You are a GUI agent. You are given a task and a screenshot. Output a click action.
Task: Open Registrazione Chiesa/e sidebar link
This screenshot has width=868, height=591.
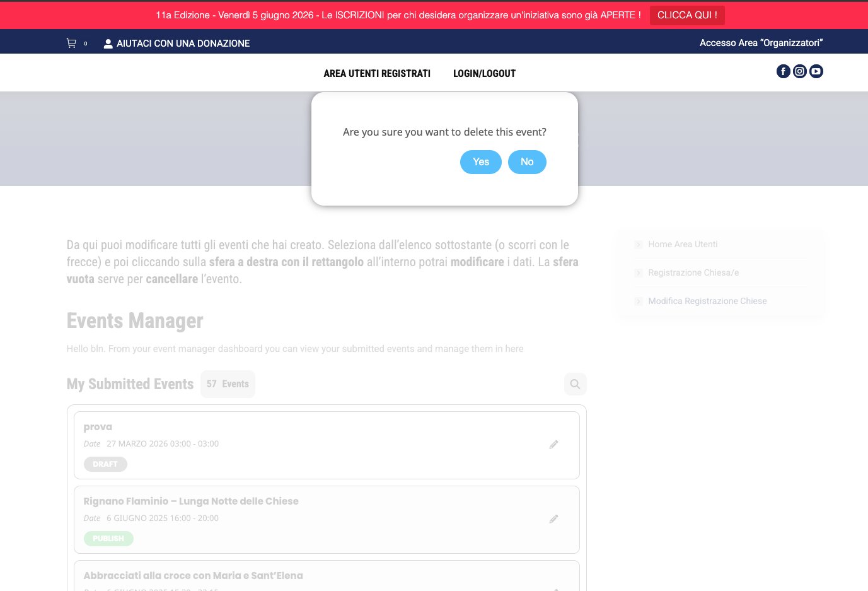click(693, 272)
